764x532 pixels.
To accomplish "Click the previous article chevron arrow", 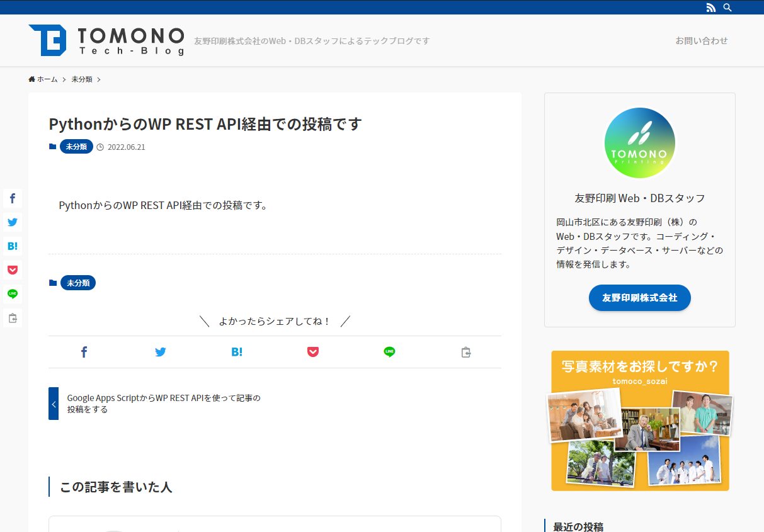I will 53,403.
